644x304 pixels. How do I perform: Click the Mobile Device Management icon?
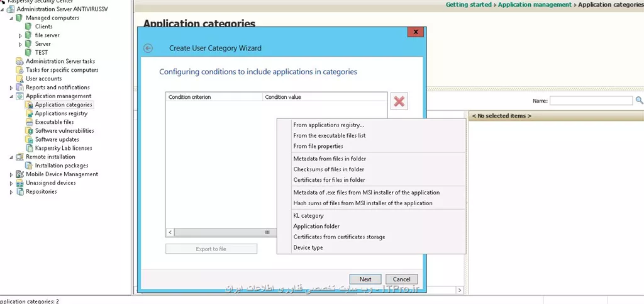pos(19,174)
